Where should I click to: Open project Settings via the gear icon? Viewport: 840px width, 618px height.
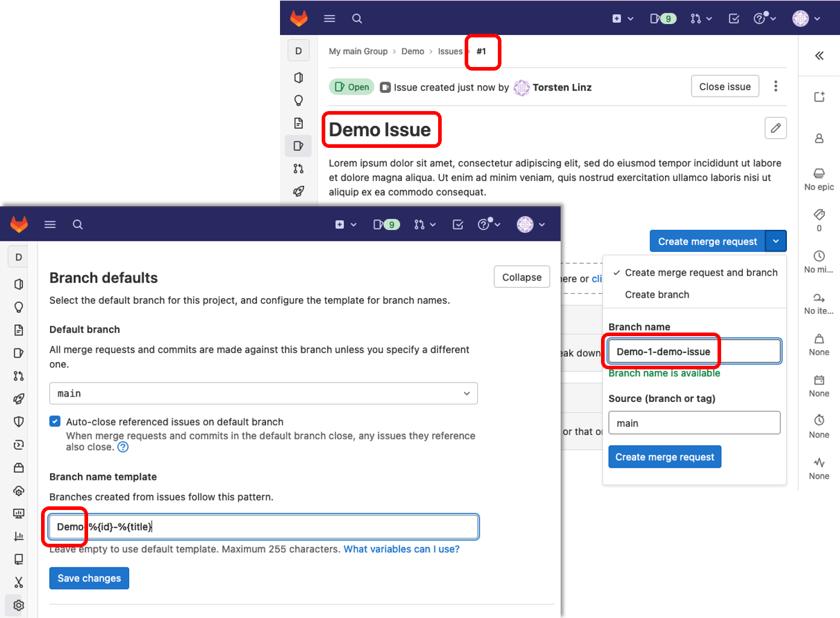click(x=18, y=605)
